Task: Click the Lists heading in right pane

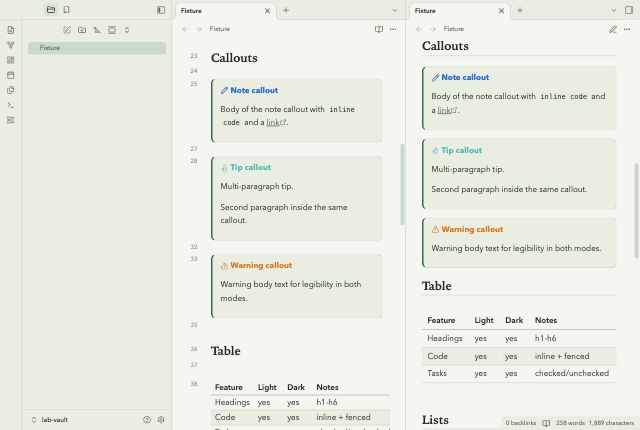Action: 435,420
